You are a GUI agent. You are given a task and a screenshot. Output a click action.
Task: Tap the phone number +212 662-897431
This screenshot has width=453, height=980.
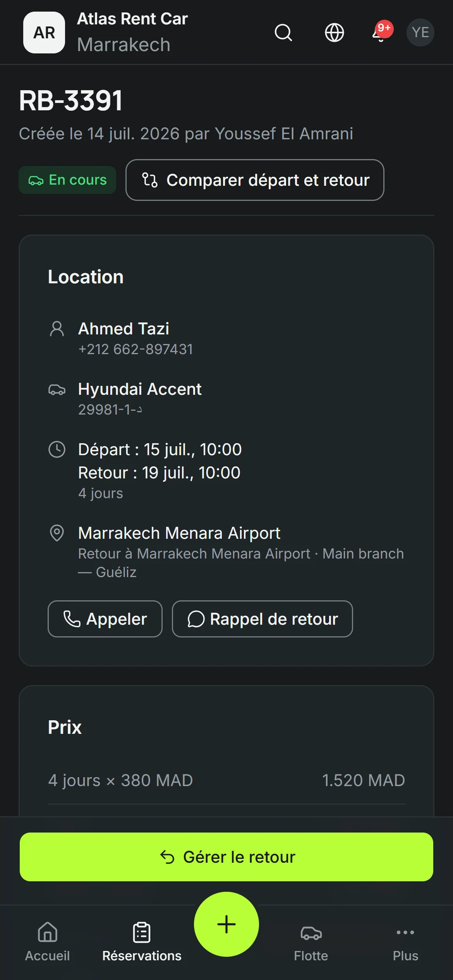[x=136, y=350]
